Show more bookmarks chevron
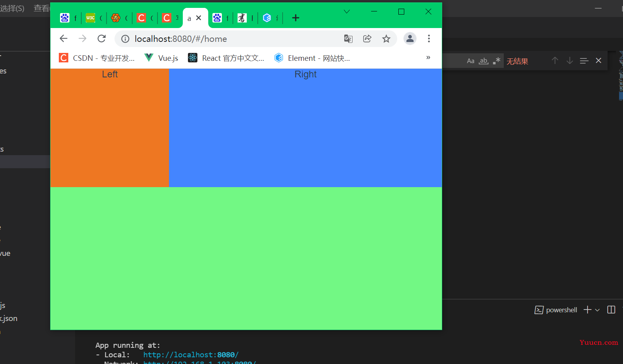Screen dimensions: 623x364 pyautogui.click(x=428, y=58)
